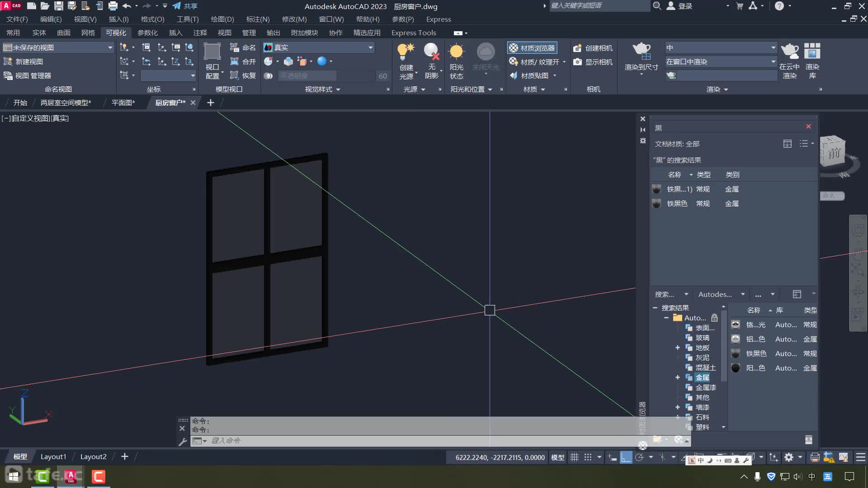Click the customize wrench icon by command line

coord(183,441)
